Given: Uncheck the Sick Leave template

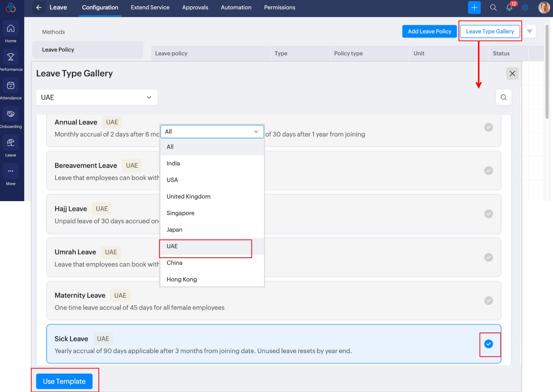Looking at the screenshot, I should (x=488, y=344).
